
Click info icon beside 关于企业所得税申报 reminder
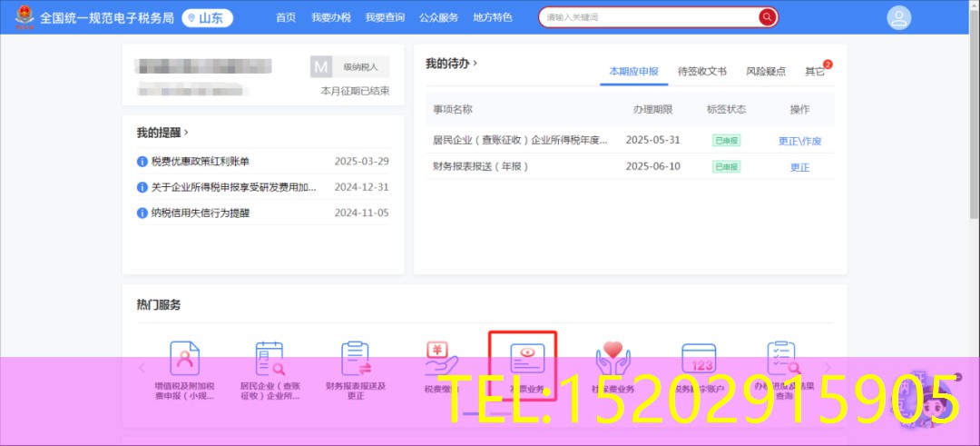142,187
